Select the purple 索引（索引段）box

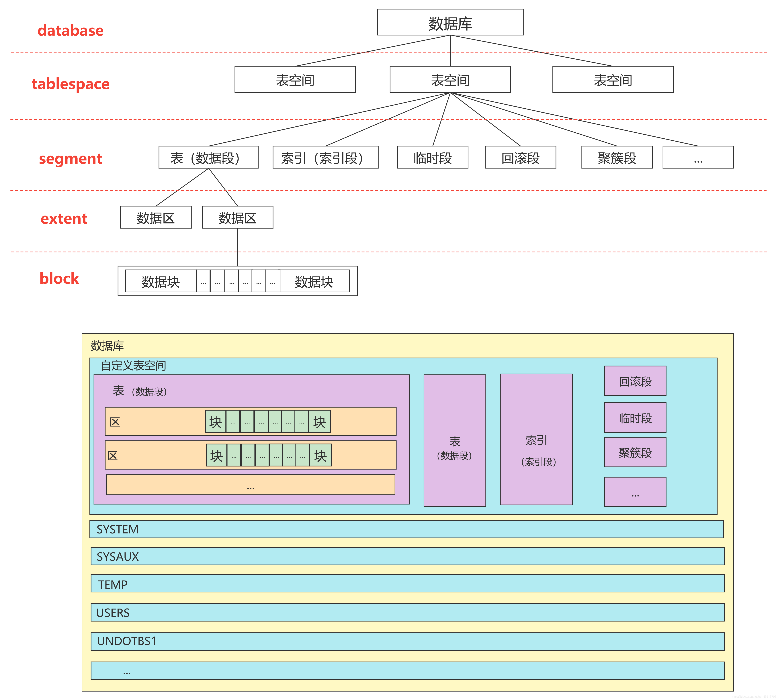[x=536, y=439]
